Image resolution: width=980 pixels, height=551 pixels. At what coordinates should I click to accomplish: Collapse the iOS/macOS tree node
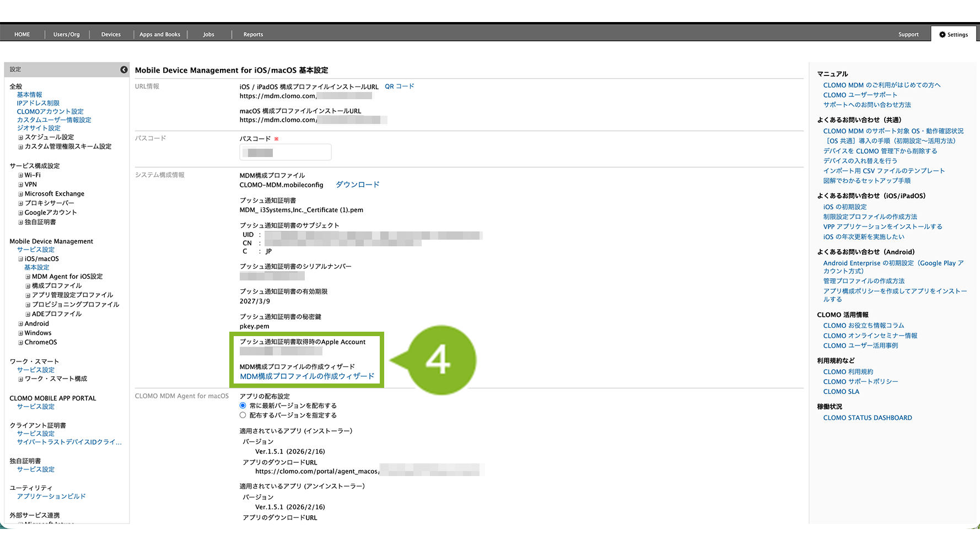(20, 259)
